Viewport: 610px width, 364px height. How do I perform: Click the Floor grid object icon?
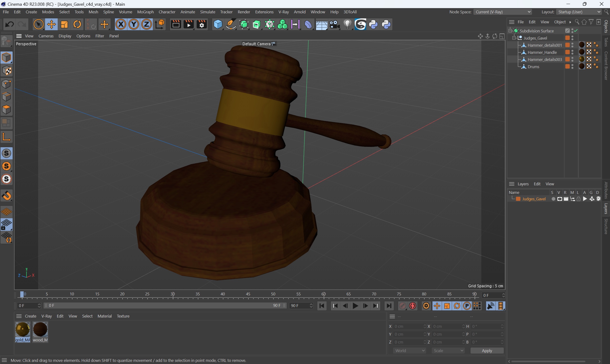321,25
